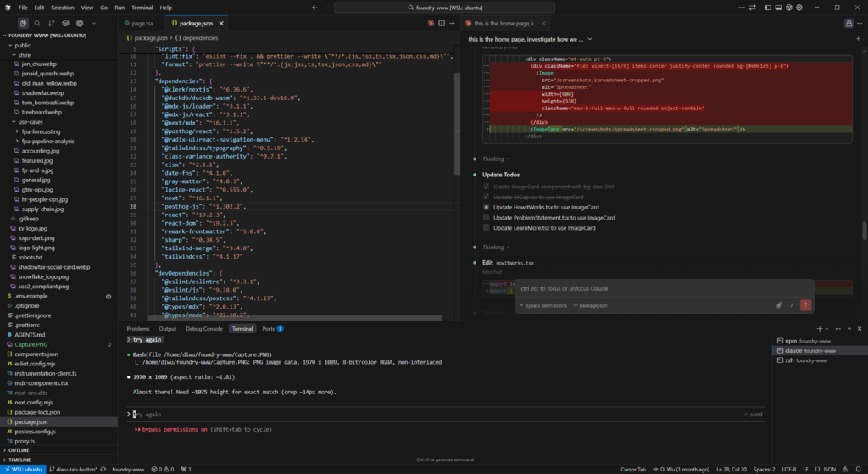Check 'Update LearnMore.tsx' todo checkbox
The image size is (868, 474).
[486, 227]
